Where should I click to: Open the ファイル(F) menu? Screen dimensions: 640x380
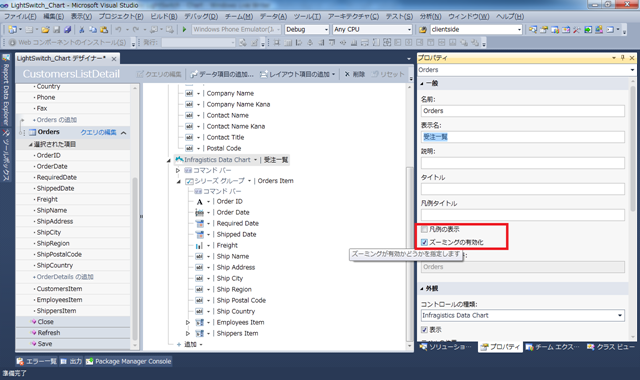coord(20,17)
